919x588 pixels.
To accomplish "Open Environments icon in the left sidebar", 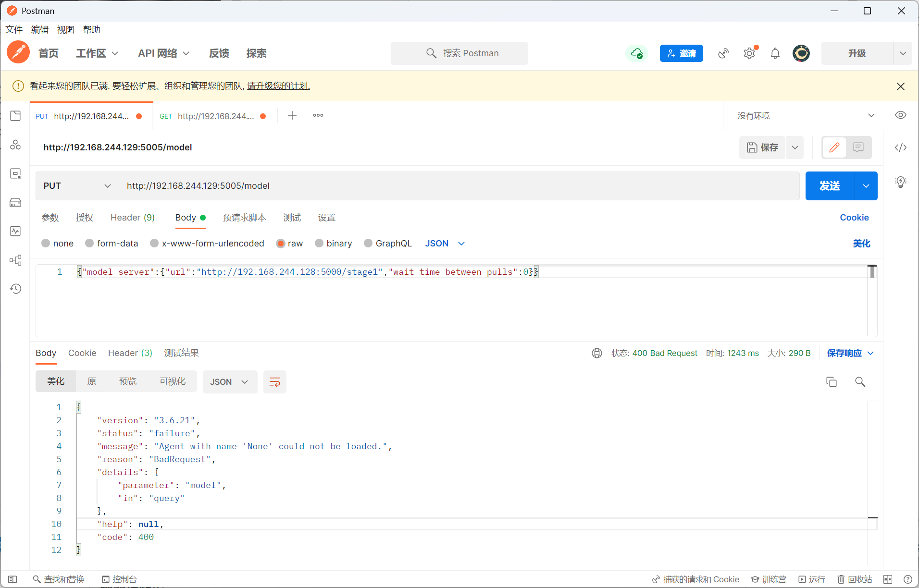I will (x=15, y=173).
